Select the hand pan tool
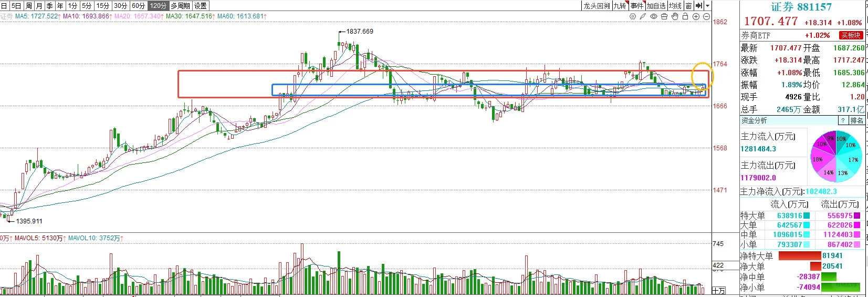 (675, 17)
